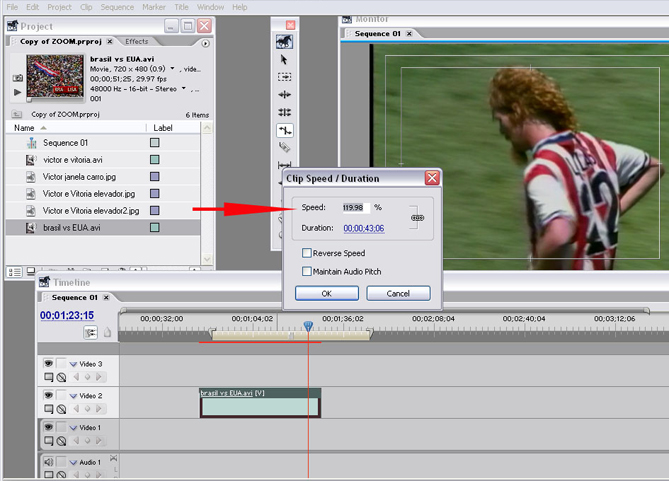Cancel the Clip Speed / Duration dialog
This screenshot has width=669, height=481.
coord(398,294)
